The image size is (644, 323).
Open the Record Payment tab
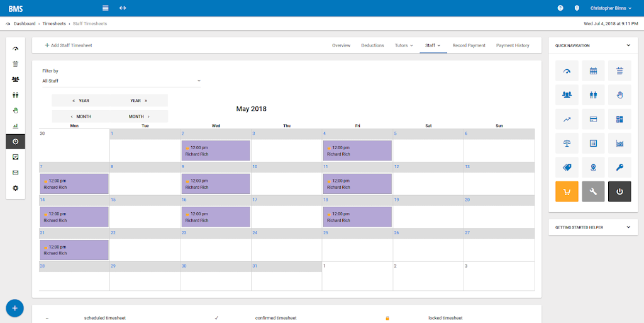click(469, 45)
